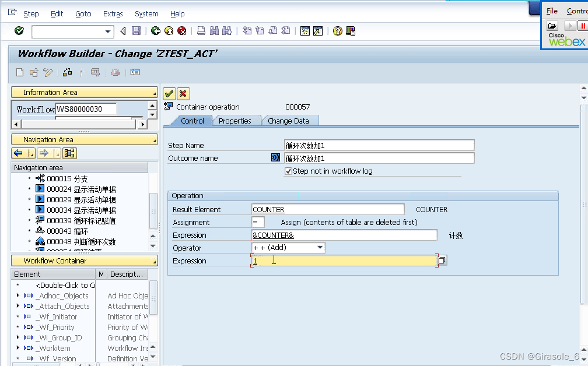Viewport: 588px width, 366px height.
Task: Click the pencil Display/Change toggle icon
Action: tap(48, 72)
